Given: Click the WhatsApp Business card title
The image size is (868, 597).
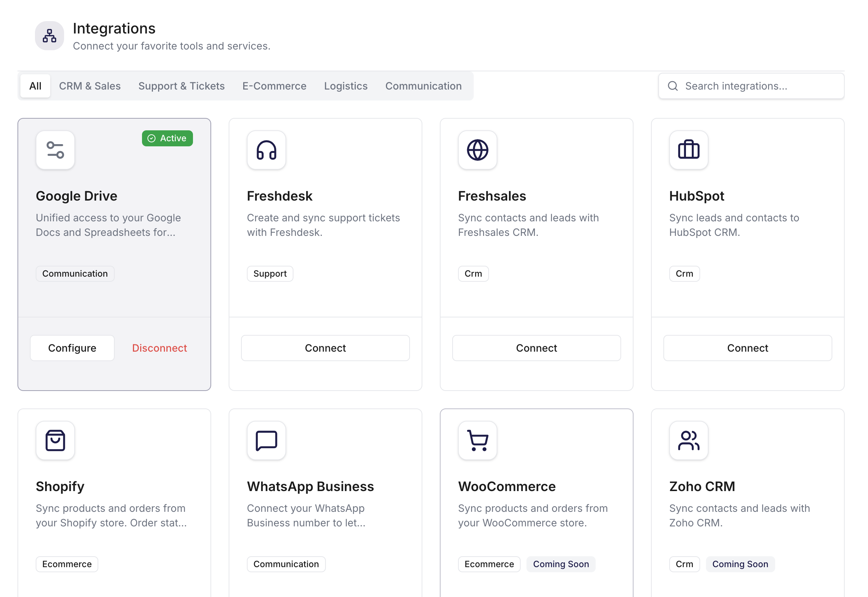Looking at the screenshot, I should click(310, 486).
